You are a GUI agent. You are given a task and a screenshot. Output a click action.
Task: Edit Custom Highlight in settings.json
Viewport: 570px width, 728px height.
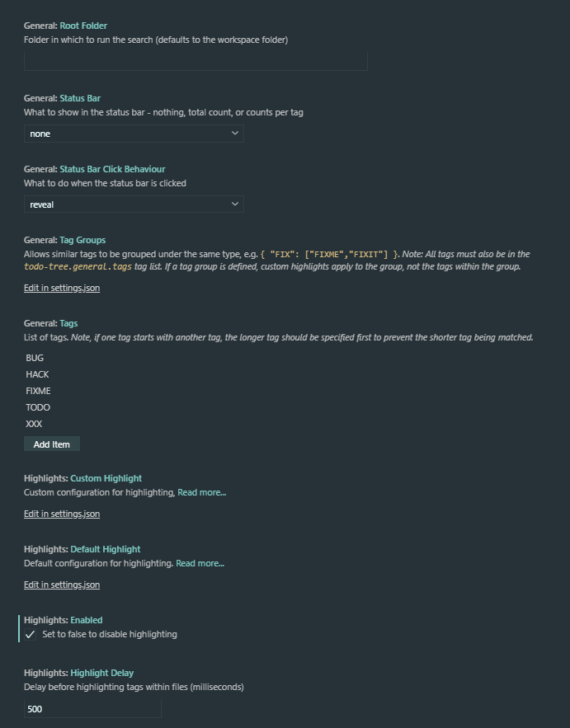(x=62, y=514)
